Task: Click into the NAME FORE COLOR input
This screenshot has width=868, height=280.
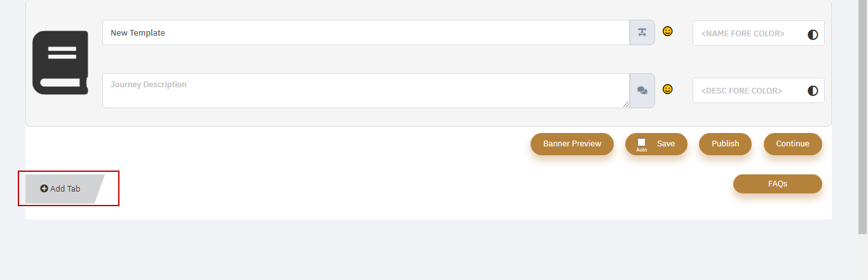Action: pos(750,33)
